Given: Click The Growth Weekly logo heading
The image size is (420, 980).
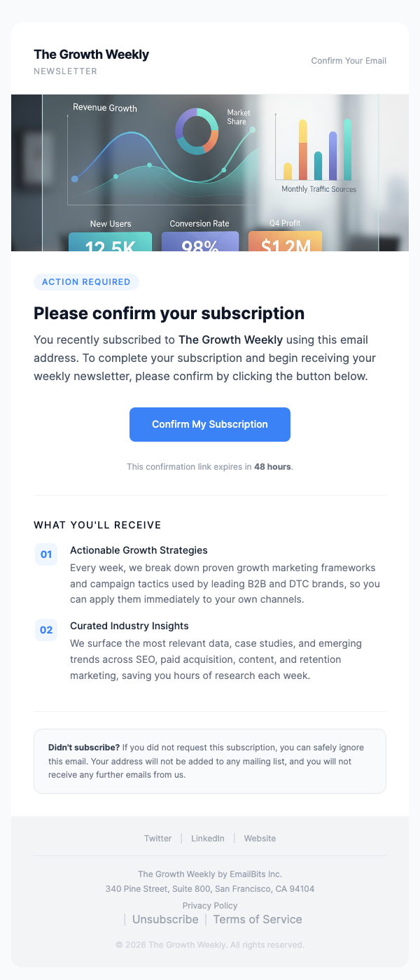Looking at the screenshot, I should pyautogui.click(x=91, y=55).
